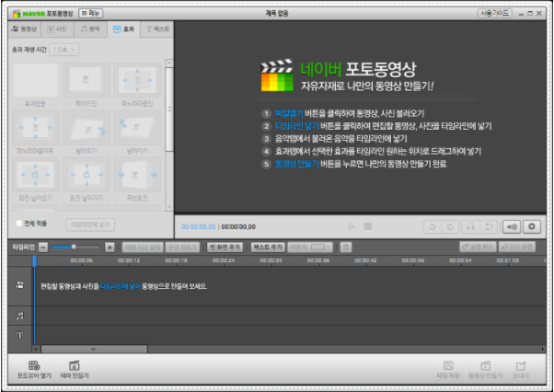This screenshot has width=554, height=392.
Task: Select the 파노라마줌인 effect icon
Action: click(x=137, y=81)
